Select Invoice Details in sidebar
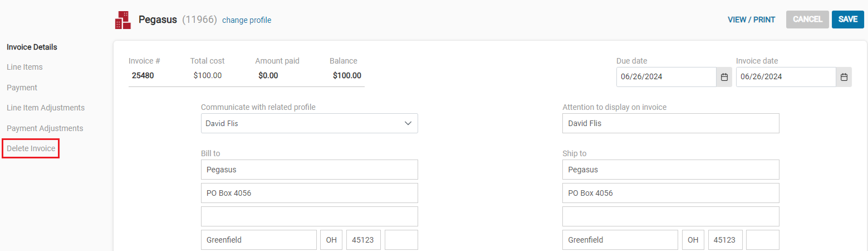The height and width of the screenshot is (251, 868). click(32, 47)
